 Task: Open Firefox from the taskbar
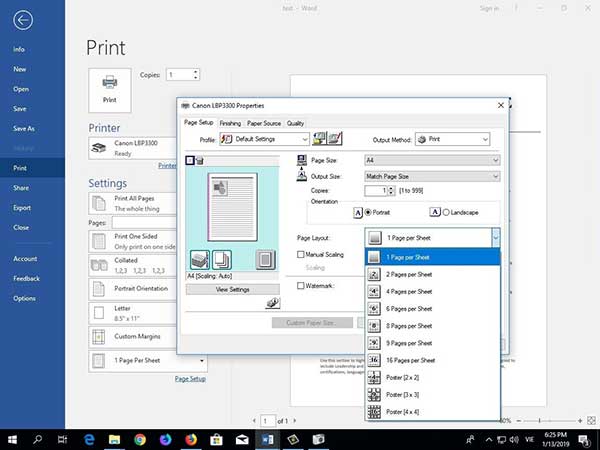pyautogui.click(x=191, y=440)
